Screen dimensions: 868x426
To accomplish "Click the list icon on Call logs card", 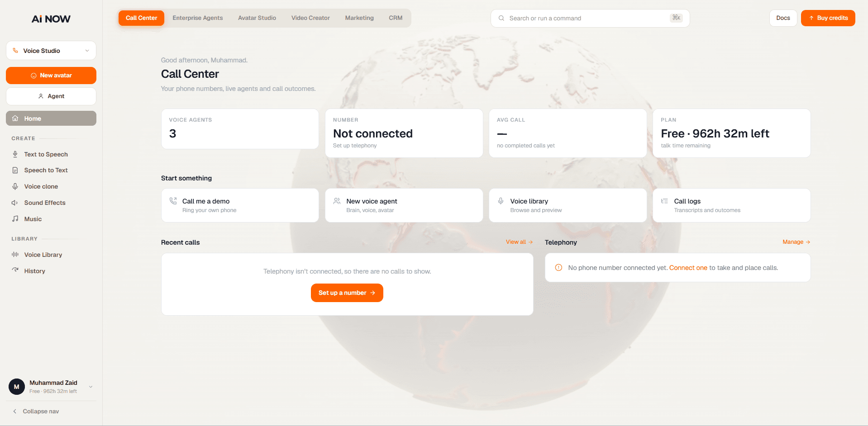I will (x=664, y=201).
